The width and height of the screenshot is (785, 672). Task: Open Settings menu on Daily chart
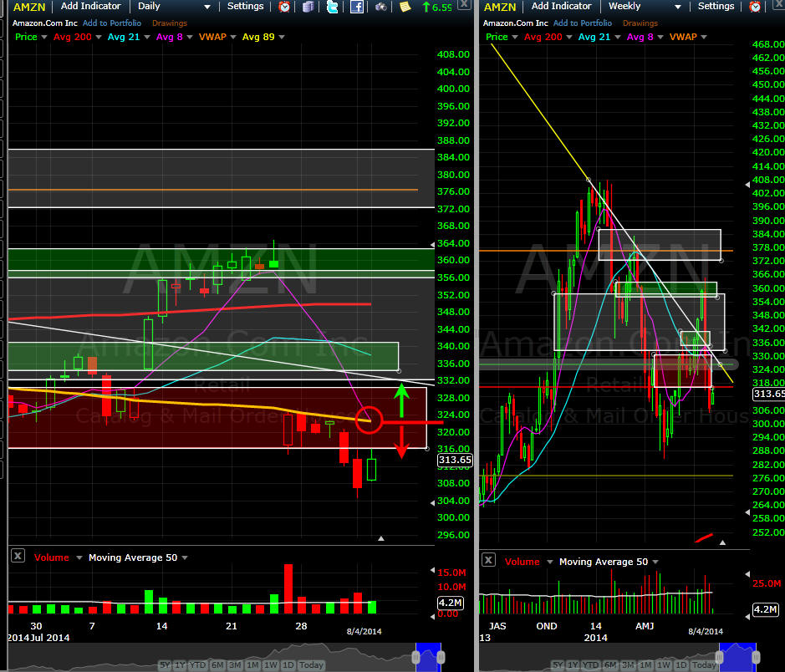click(x=245, y=7)
